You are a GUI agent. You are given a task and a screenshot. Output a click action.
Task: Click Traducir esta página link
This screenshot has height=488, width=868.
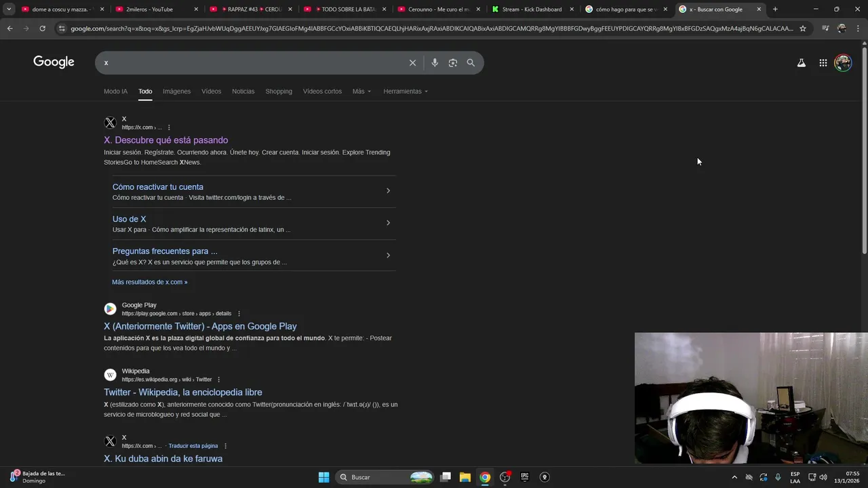click(193, 446)
